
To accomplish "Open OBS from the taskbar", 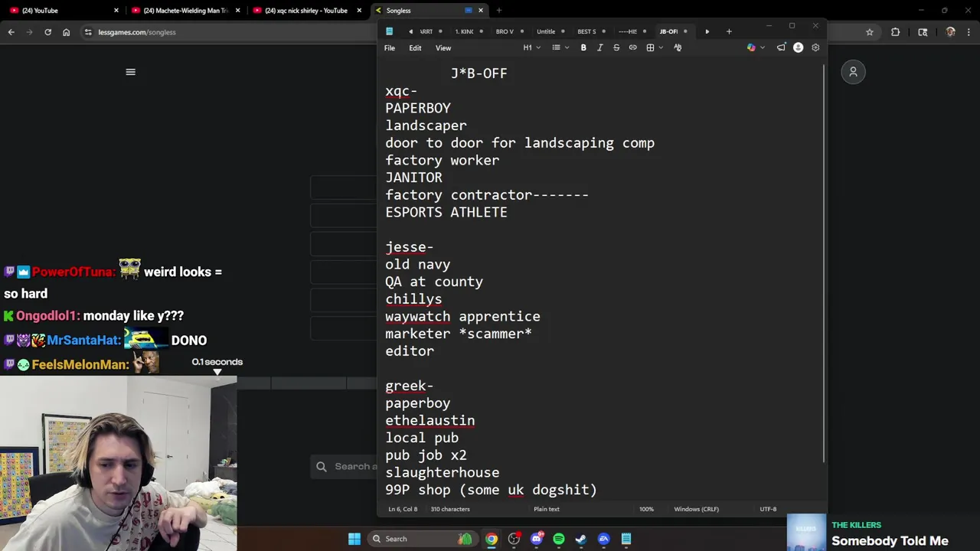I will (514, 539).
